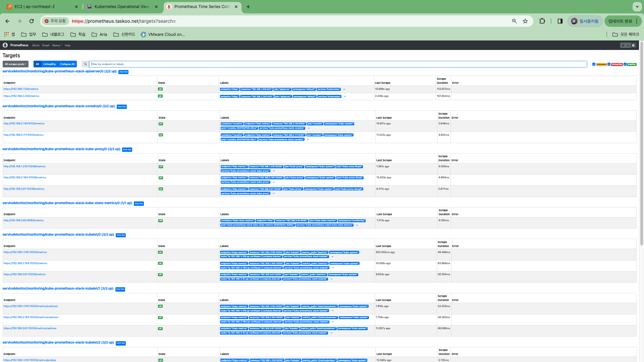Viewport: 644px width, 362px height.
Task: Open the apps grid bookmark icon
Action: coord(9,35)
